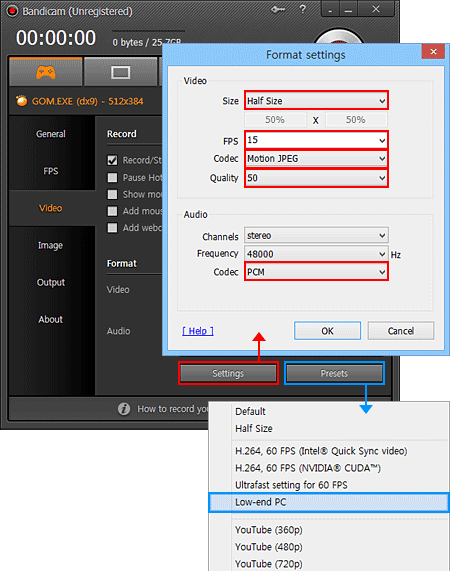Click the Bandicam red record logo icon
This screenshot has width=450, height=571.
(x=12, y=11)
